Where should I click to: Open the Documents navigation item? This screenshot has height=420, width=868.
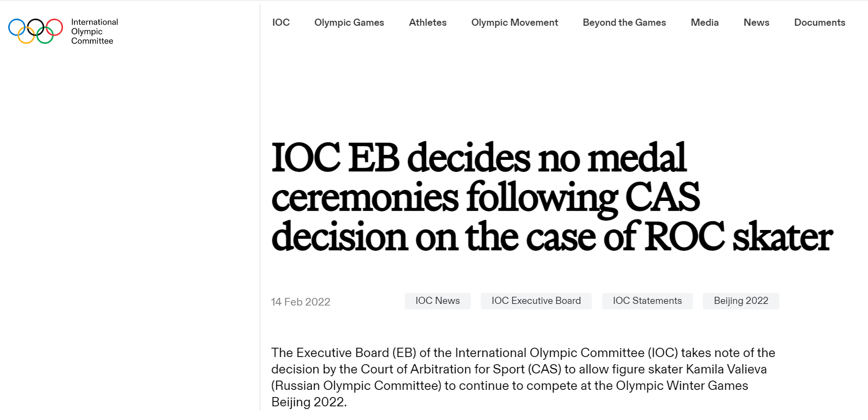(819, 22)
